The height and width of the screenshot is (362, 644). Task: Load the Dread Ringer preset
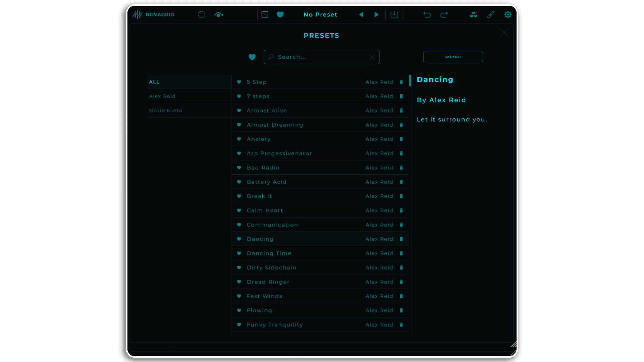[x=320, y=282]
